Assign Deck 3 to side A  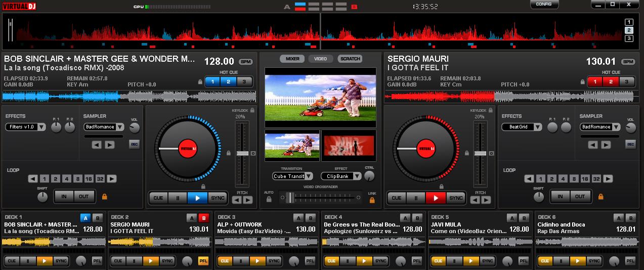click(x=298, y=218)
